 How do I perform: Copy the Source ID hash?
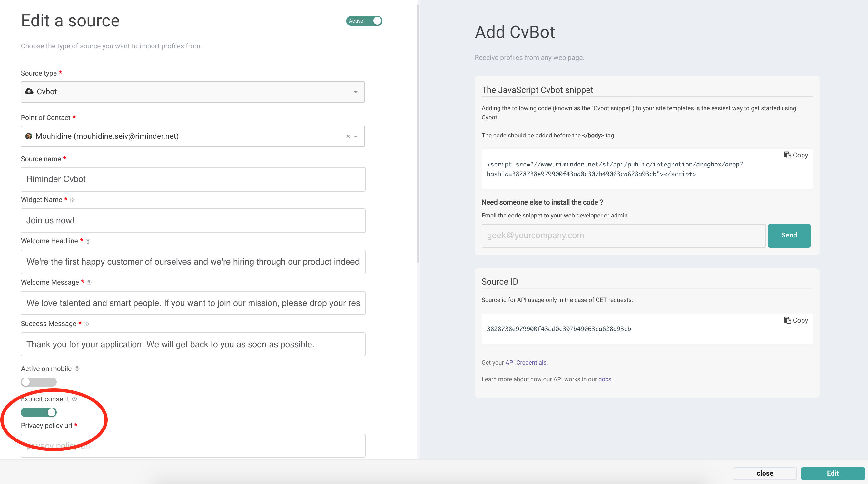point(795,320)
